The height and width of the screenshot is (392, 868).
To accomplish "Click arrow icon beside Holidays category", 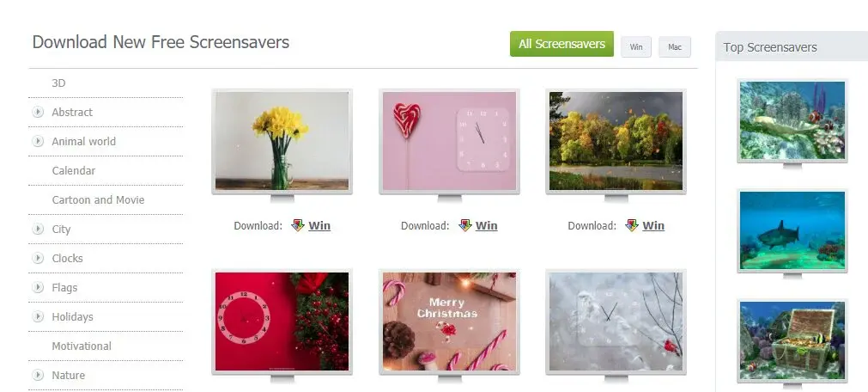I will (x=38, y=317).
